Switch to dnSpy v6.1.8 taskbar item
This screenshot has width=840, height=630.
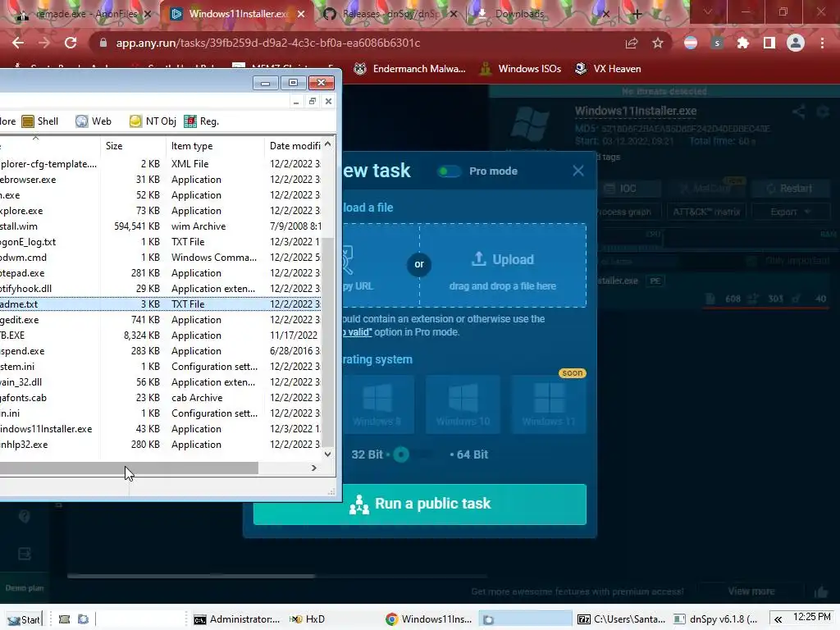tap(716, 619)
